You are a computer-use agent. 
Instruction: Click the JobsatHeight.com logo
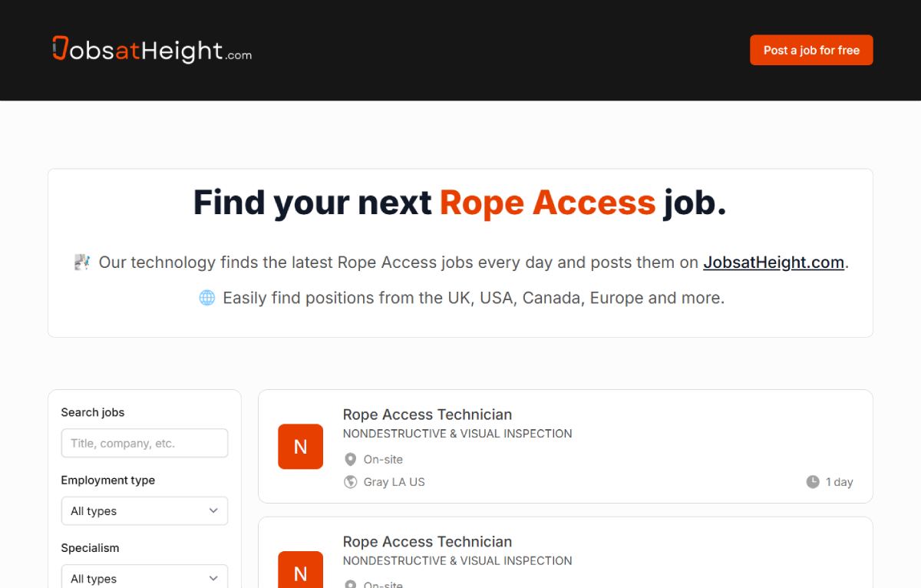pos(152,50)
